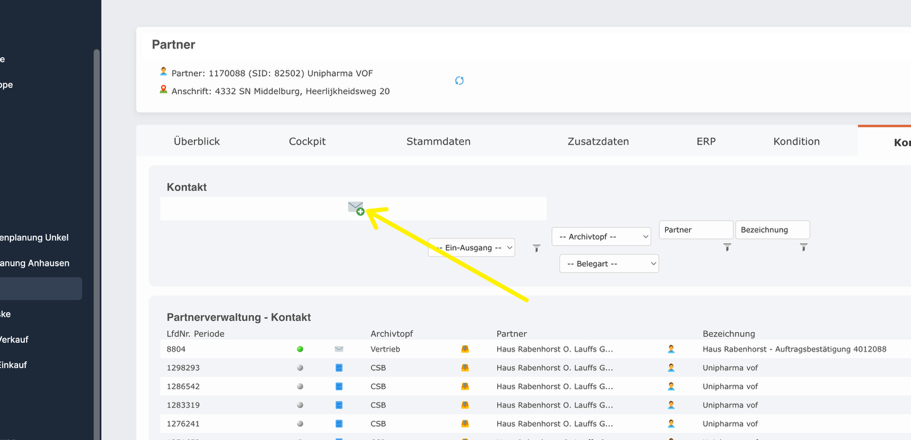Click the blue document icon in row 1283319

[x=339, y=405]
